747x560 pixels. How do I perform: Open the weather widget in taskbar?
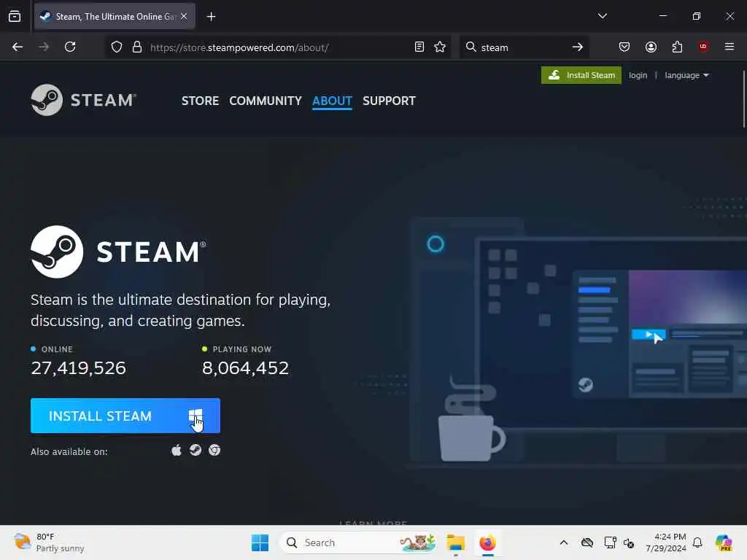point(49,542)
